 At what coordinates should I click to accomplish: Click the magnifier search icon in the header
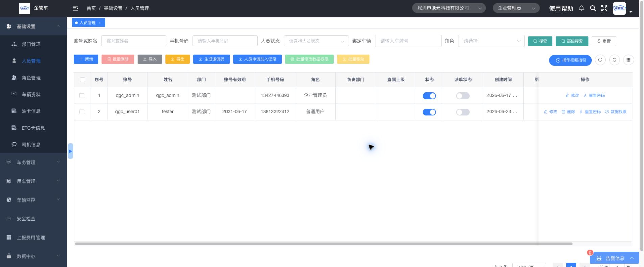[593, 8]
